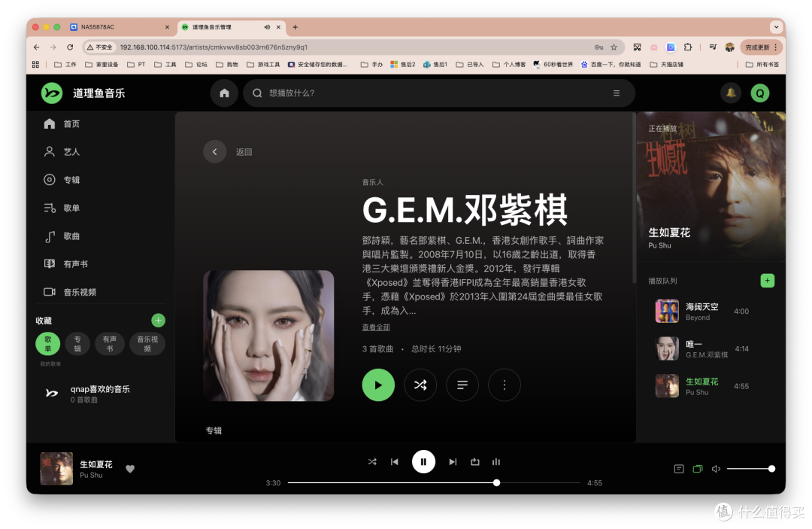Open qnap喜欢的音乐 playlist

click(101, 394)
